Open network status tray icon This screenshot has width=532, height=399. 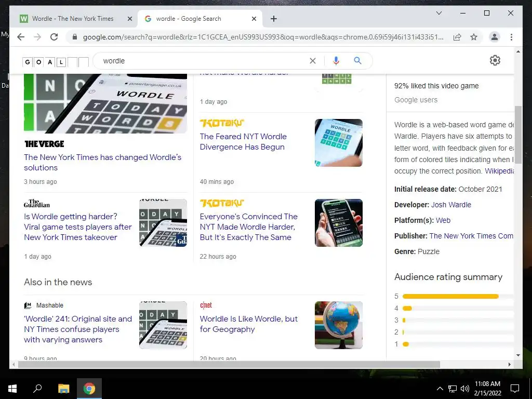(453, 389)
